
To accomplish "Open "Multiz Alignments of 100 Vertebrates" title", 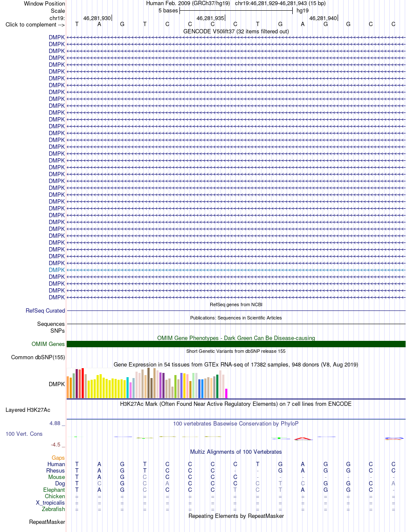I will (236, 452).
